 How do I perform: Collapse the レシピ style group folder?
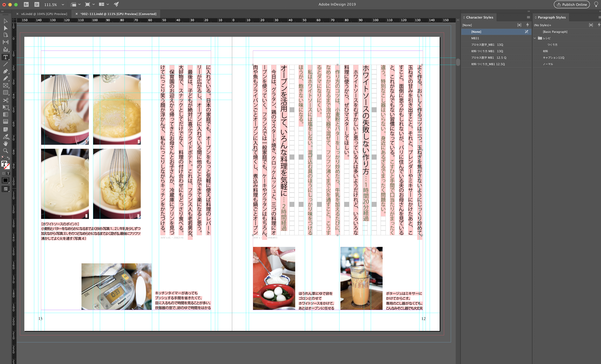pyautogui.click(x=535, y=38)
